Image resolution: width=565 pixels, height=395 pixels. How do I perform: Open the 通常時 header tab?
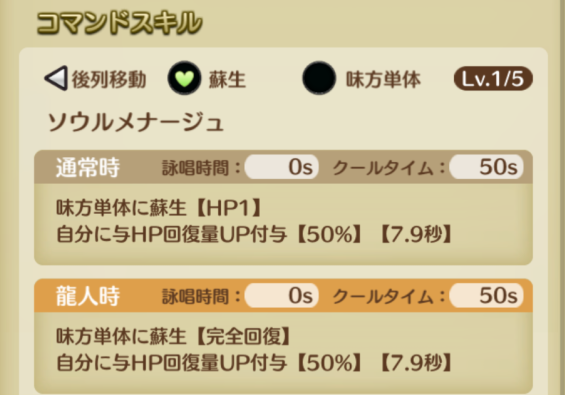click(x=88, y=168)
